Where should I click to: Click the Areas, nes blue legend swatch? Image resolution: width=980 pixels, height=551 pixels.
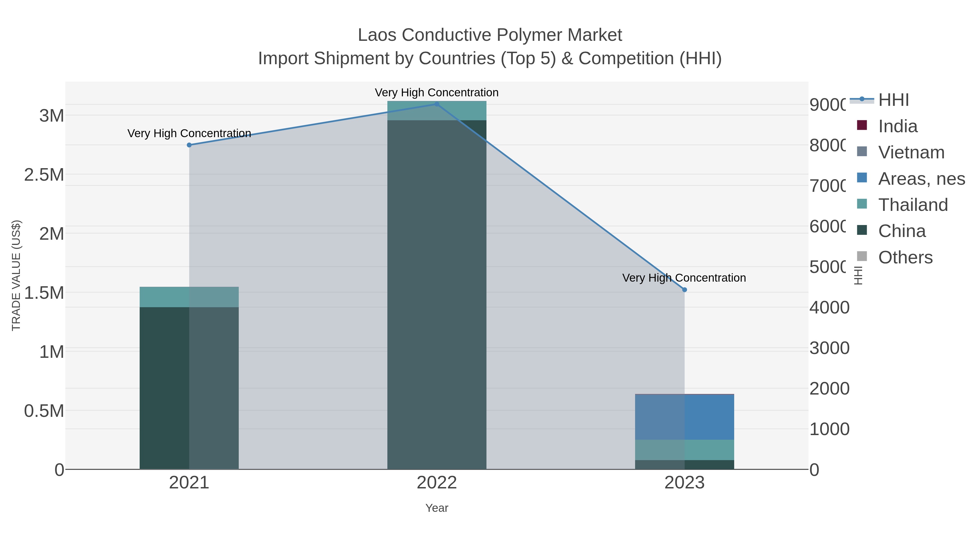pos(862,178)
